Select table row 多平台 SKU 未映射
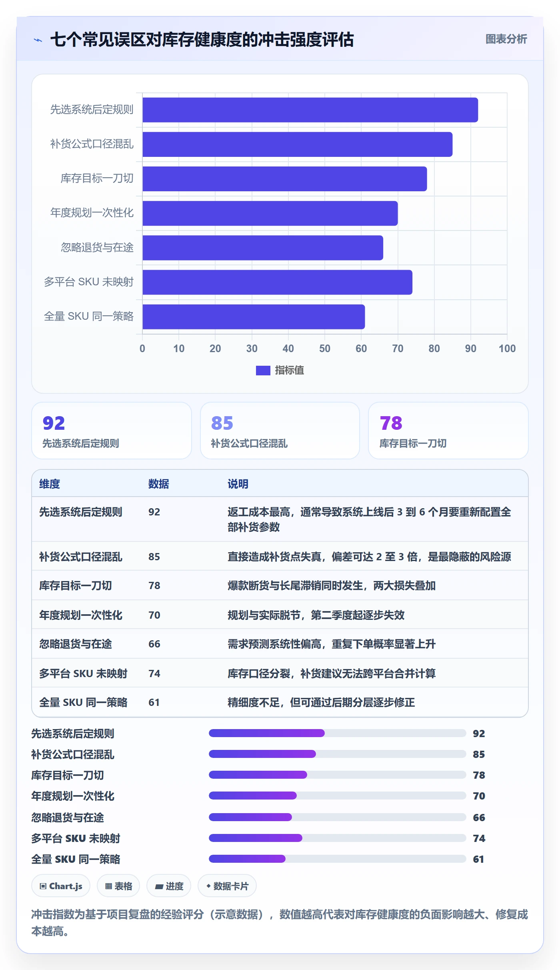 coord(280,673)
